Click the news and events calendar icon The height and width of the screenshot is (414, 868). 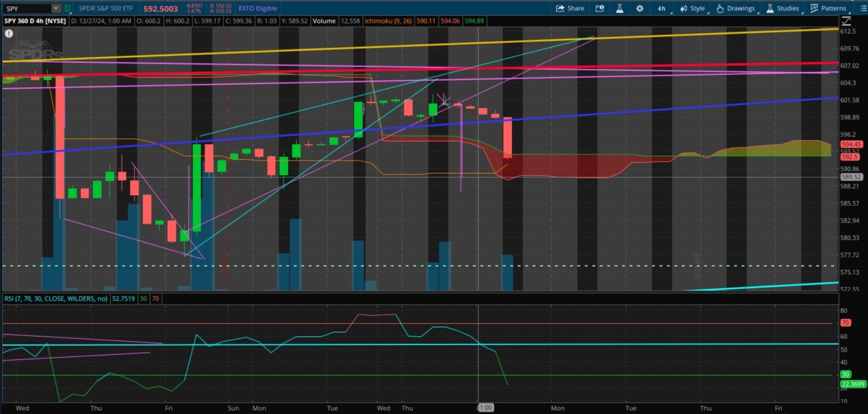pyautogui.click(x=599, y=8)
